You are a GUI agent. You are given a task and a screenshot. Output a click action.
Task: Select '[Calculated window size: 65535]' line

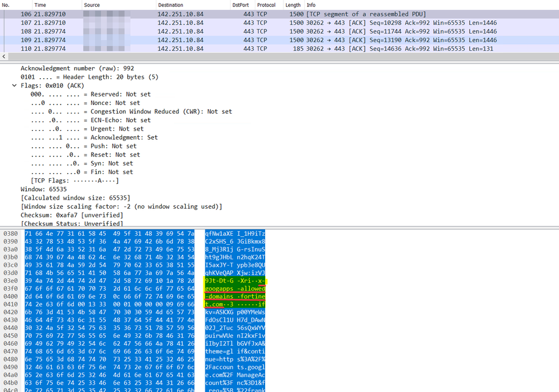[x=75, y=198]
